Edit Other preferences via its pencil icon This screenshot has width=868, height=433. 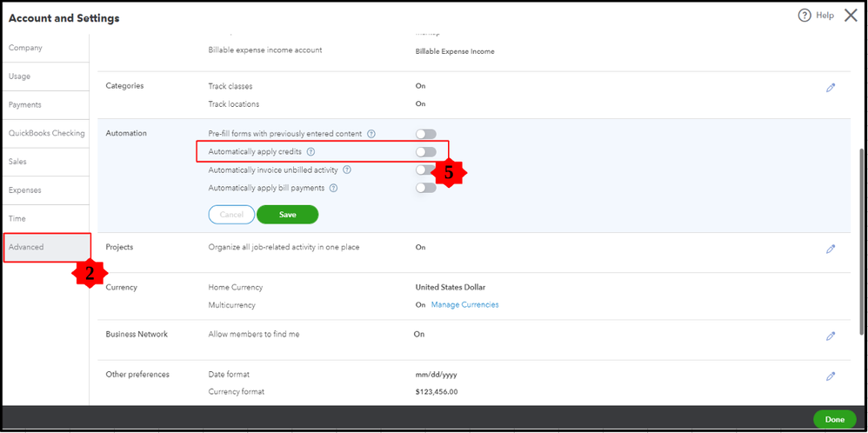tap(831, 376)
